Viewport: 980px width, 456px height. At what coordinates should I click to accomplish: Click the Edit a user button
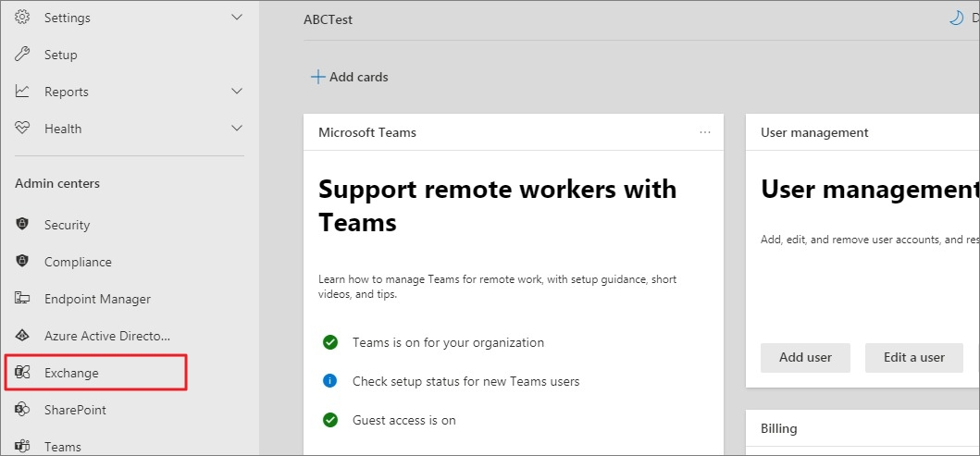point(913,358)
